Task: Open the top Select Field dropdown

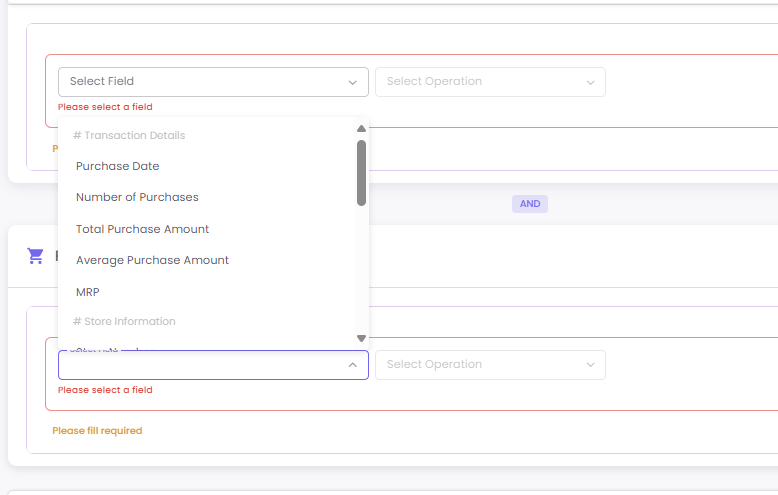Action: (x=213, y=82)
